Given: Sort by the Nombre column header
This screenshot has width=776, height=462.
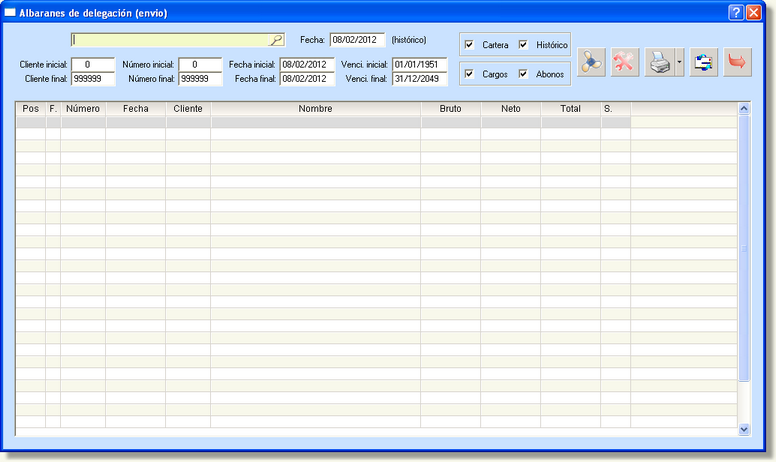Looking at the screenshot, I should pyautogui.click(x=316, y=109).
